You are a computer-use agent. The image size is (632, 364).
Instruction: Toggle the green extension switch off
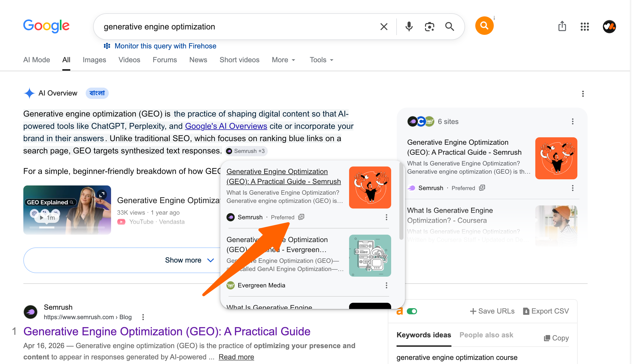click(412, 311)
